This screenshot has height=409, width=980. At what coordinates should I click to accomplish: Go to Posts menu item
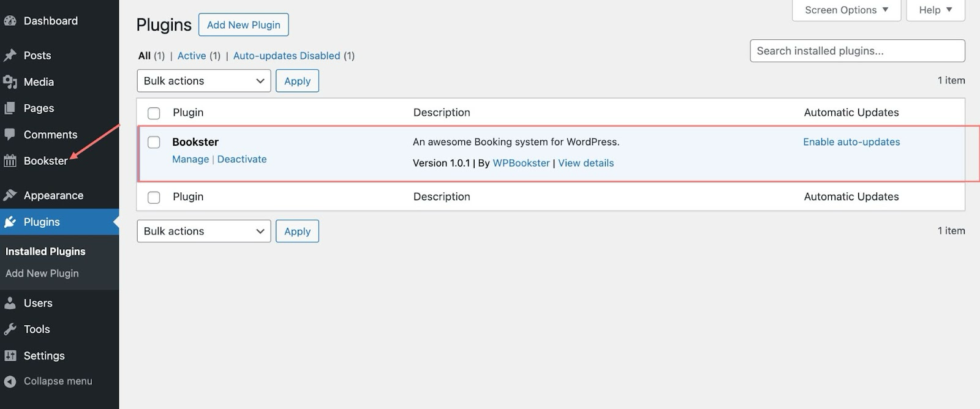(x=37, y=56)
